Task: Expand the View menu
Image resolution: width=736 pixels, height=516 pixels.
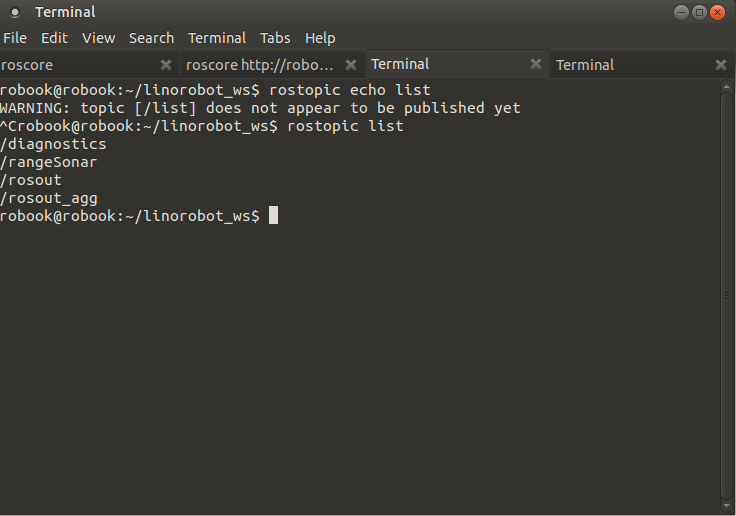Action: (98, 38)
